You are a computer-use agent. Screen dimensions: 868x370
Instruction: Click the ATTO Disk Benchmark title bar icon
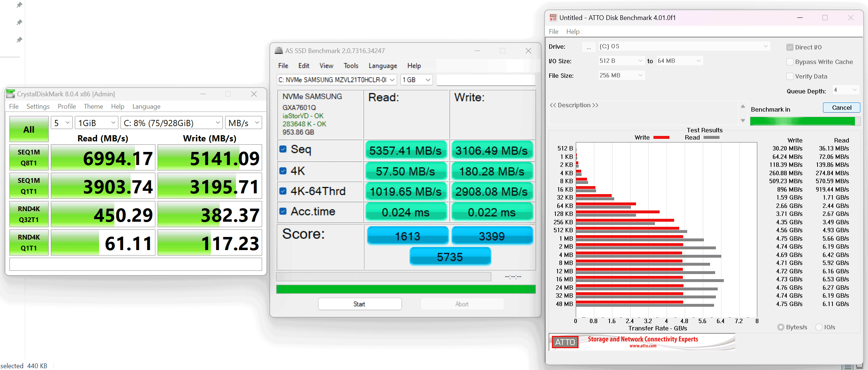pyautogui.click(x=553, y=17)
